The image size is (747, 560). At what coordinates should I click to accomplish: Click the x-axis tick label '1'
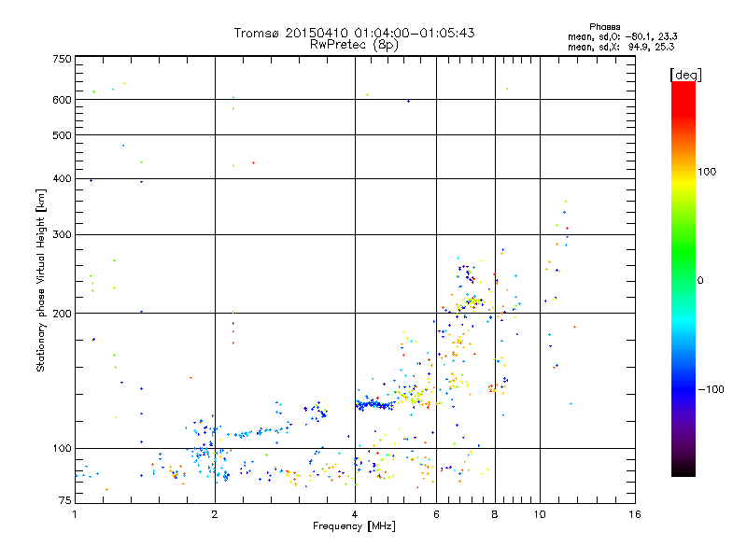(75, 514)
